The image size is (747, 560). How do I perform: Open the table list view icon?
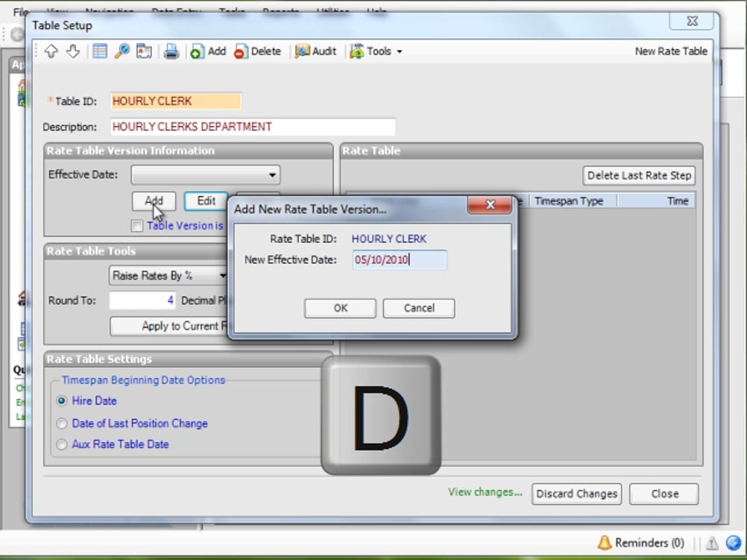[x=100, y=51]
